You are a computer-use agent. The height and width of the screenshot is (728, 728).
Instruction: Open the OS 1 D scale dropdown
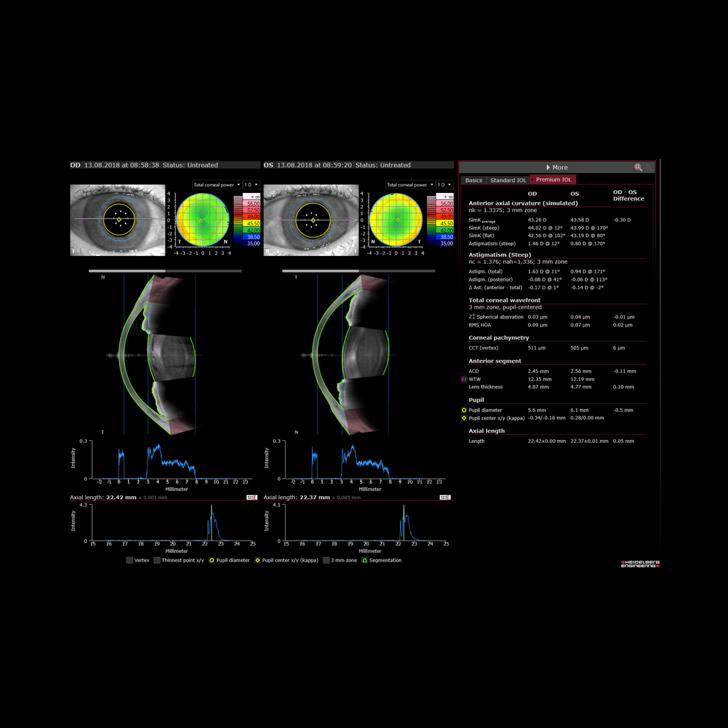click(445, 184)
